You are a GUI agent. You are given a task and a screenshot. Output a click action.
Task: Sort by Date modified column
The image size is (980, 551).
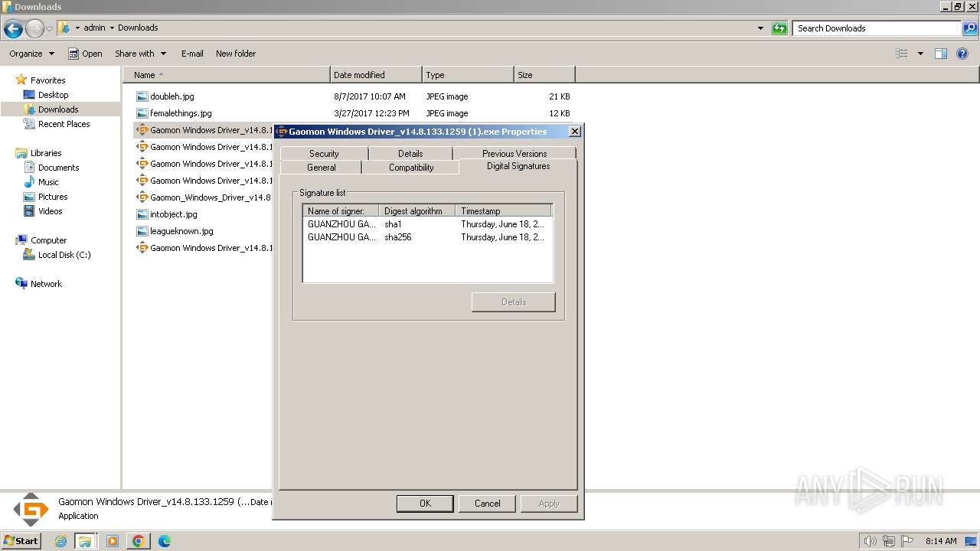pyautogui.click(x=376, y=75)
